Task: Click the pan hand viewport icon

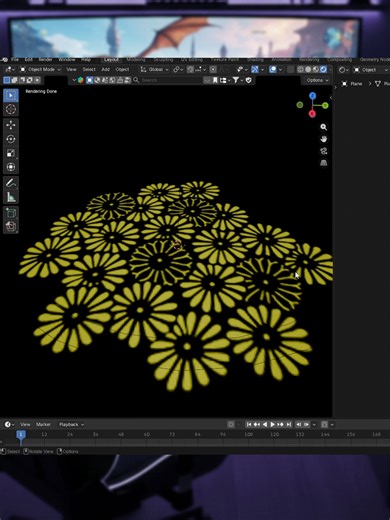Action: (x=323, y=139)
